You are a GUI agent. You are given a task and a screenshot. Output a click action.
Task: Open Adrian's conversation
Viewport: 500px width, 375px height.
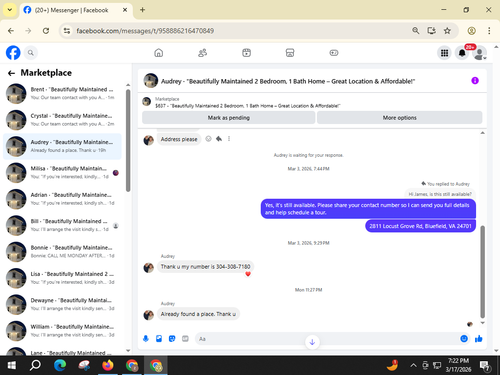point(62,199)
